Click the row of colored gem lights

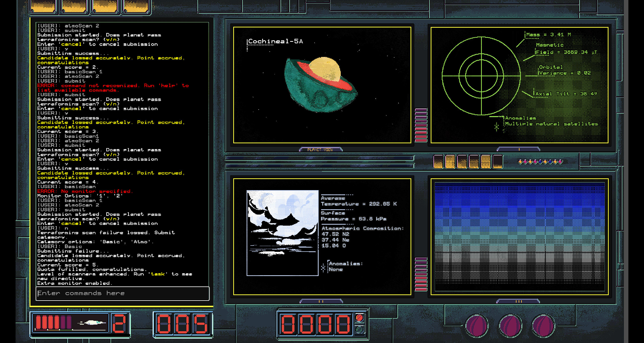pyautogui.click(x=540, y=162)
